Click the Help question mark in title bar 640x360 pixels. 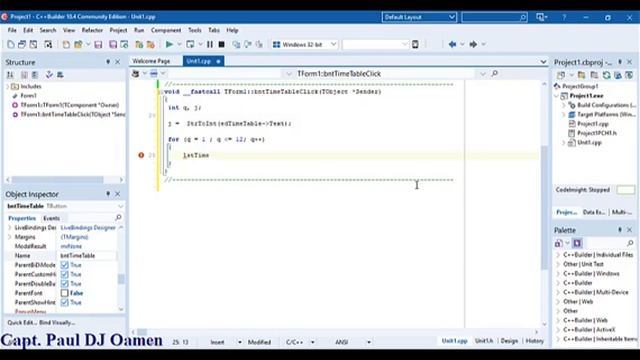[564, 17]
